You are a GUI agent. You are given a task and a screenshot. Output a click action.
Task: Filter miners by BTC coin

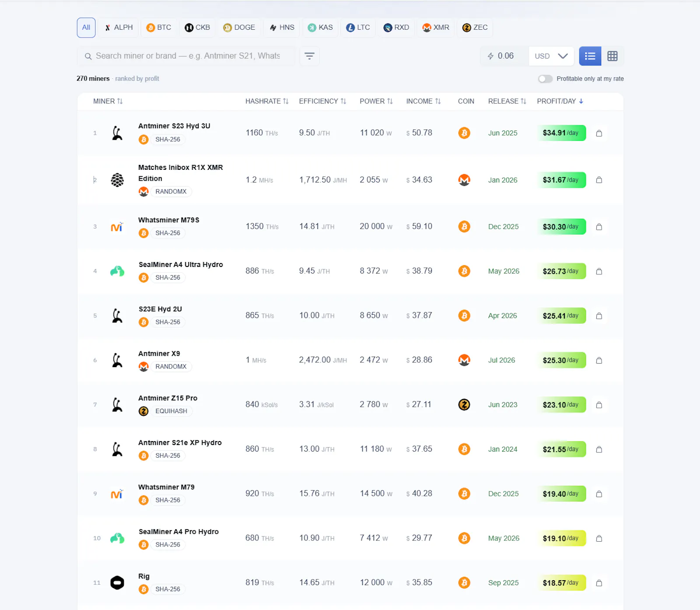(x=159, y=28)
